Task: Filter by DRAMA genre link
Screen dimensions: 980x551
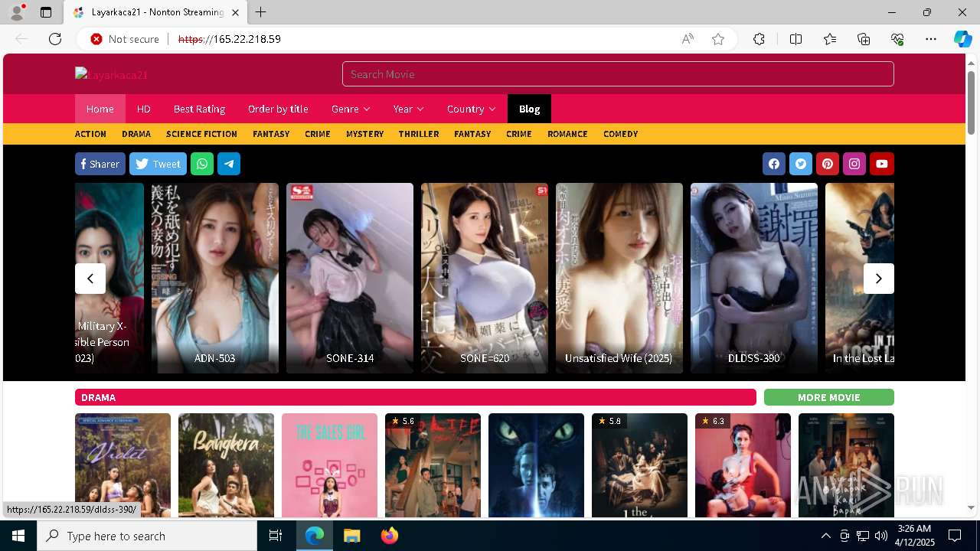Action: click(136, 134)
